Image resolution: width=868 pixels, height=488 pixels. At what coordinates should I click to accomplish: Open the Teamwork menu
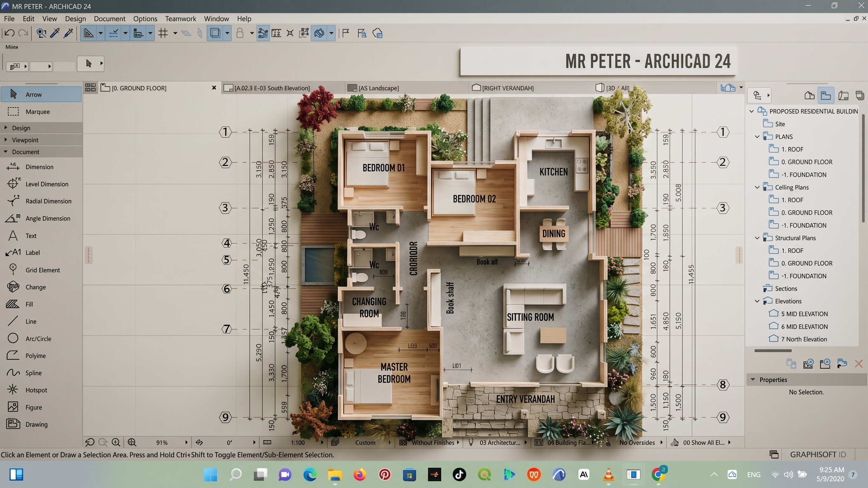[x=181, y=18]
